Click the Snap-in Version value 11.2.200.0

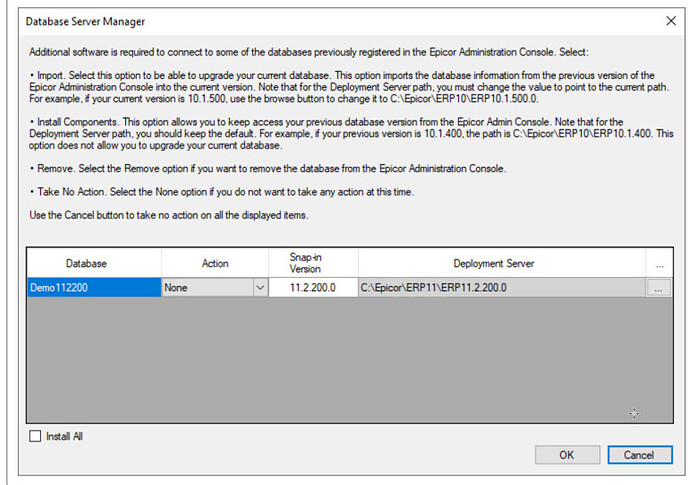313,288
